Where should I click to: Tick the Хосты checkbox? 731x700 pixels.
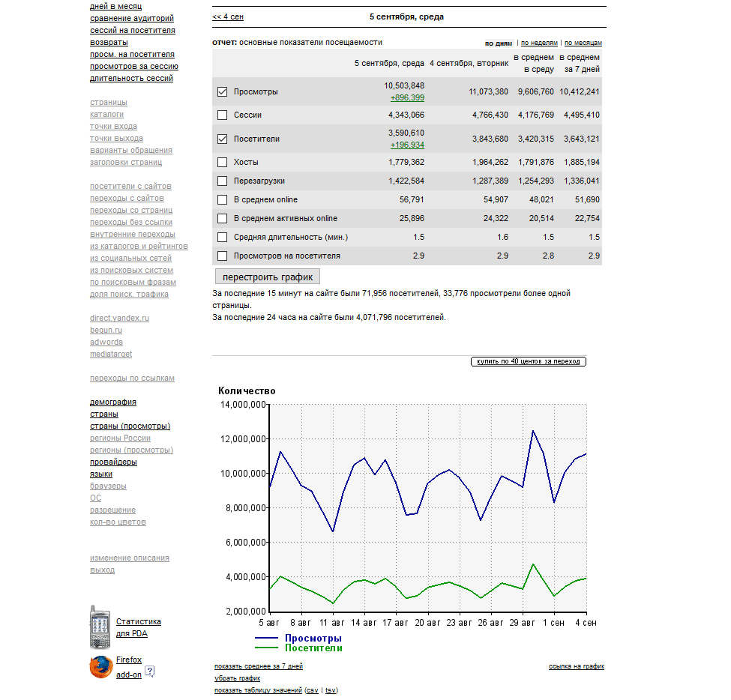point(222,162)
